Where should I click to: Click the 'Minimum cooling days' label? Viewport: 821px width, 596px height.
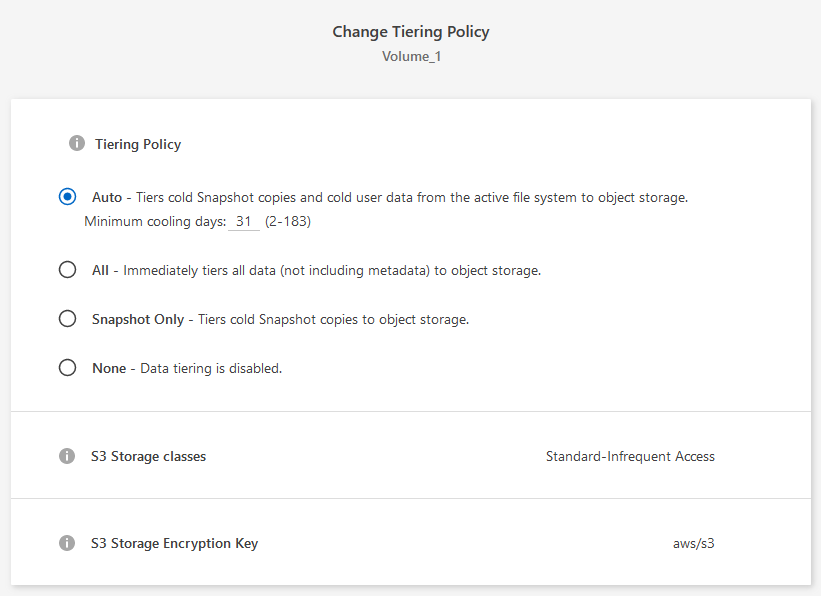(155, 222)
